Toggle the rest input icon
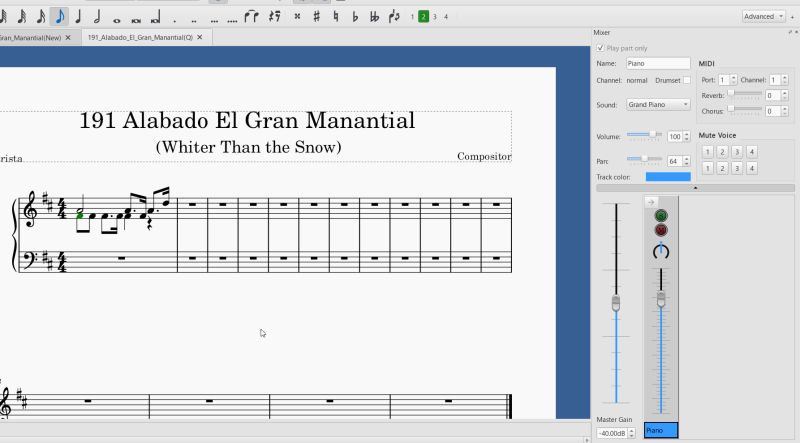The height and width of the screenshot is (443, 800). tap(274, 17)
